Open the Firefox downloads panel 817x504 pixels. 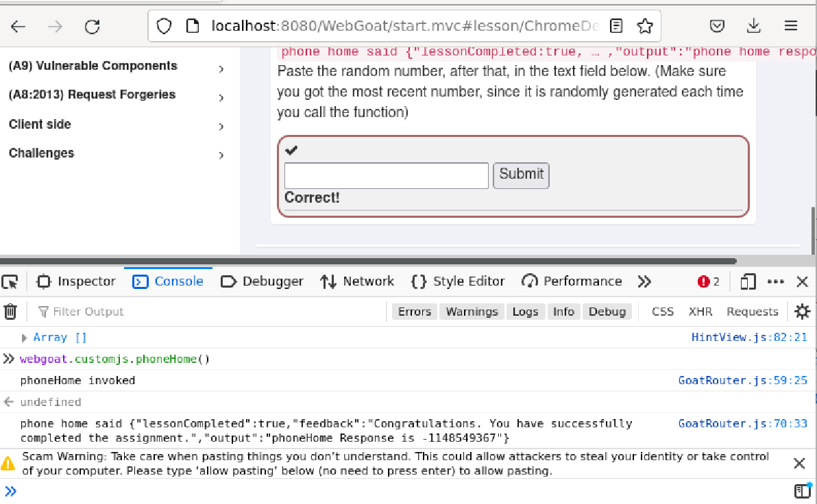753,25
